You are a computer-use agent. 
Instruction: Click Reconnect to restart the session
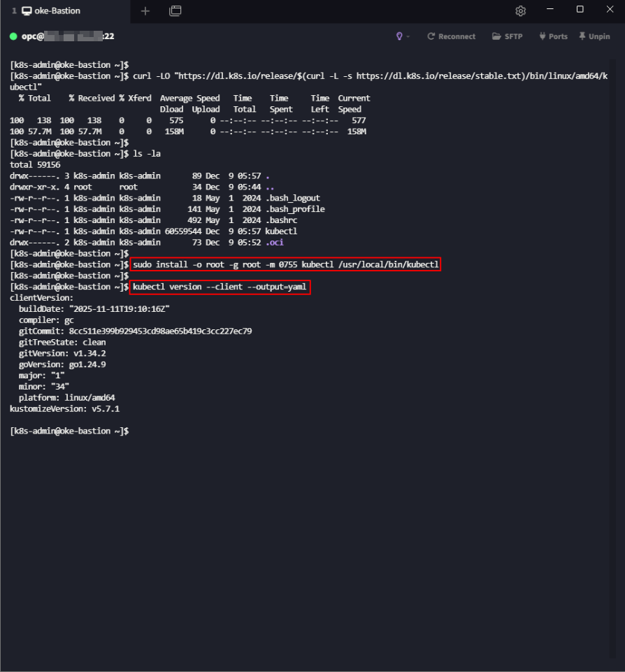click(x=451, y=36)
